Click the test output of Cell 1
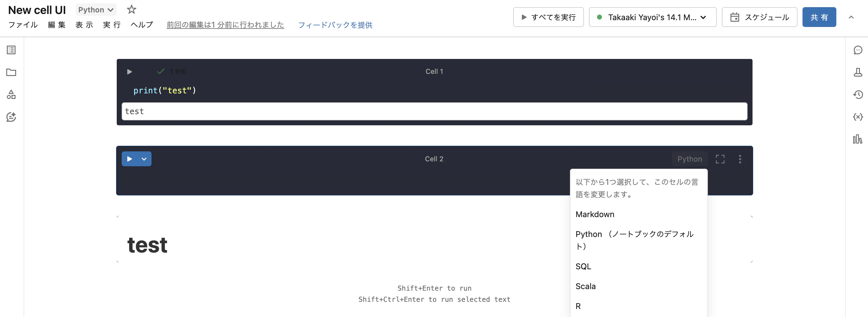Image resolution: width=868 pixels, height=317 pixels. 135,111
